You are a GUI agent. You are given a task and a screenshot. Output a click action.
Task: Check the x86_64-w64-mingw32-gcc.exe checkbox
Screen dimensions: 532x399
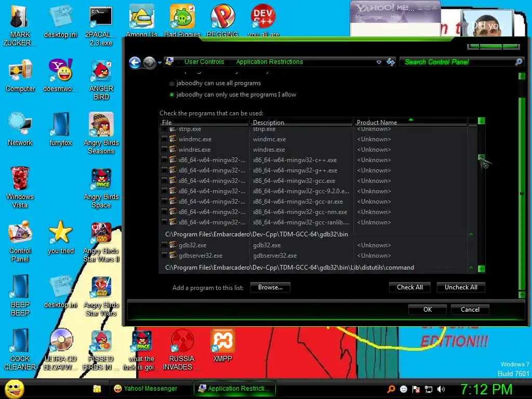click(164, 181)
